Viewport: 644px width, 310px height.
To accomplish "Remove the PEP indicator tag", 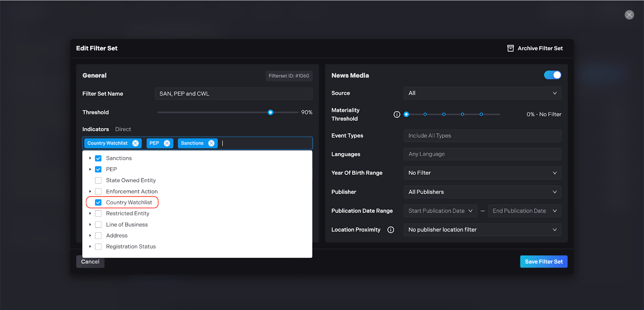I will [167, 143].
